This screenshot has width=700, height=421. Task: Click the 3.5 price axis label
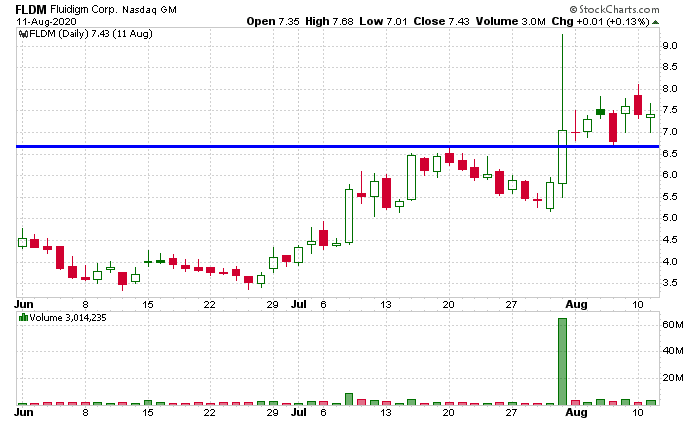670,283
